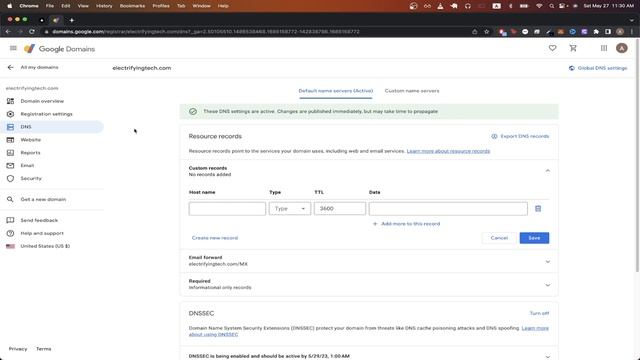
Task: Go back to All my domains
Action: coord(33,67)
